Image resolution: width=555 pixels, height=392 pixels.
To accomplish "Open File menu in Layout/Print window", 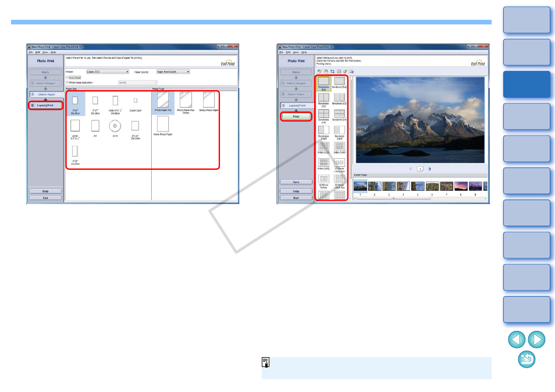I will coord(282,52).
